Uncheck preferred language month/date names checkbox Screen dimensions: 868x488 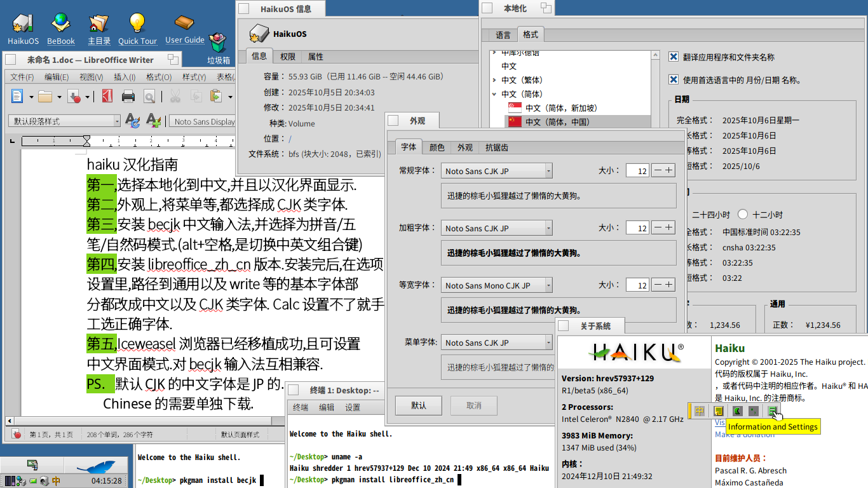(674, 80)
